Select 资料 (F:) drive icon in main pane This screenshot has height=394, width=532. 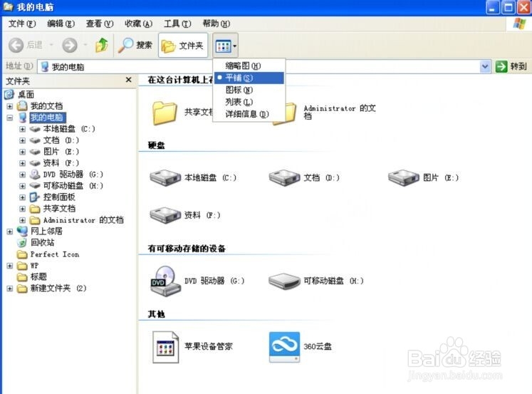(x=165, y=215)
